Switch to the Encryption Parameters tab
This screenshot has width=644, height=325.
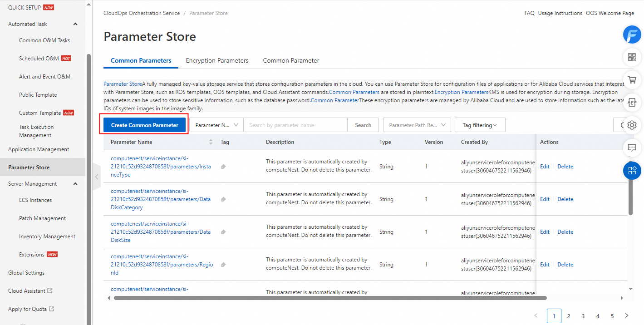tap(217, 60)
